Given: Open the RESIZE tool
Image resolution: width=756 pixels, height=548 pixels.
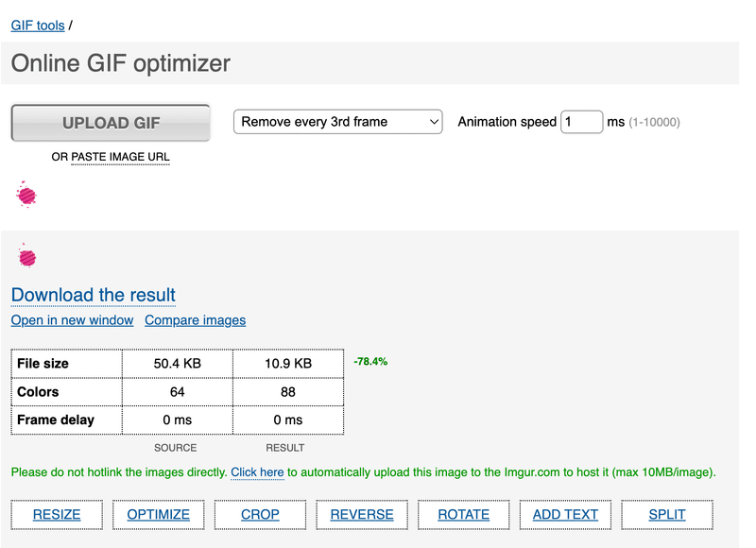Looking at the screenshot, I should click(x=57, y=515).
